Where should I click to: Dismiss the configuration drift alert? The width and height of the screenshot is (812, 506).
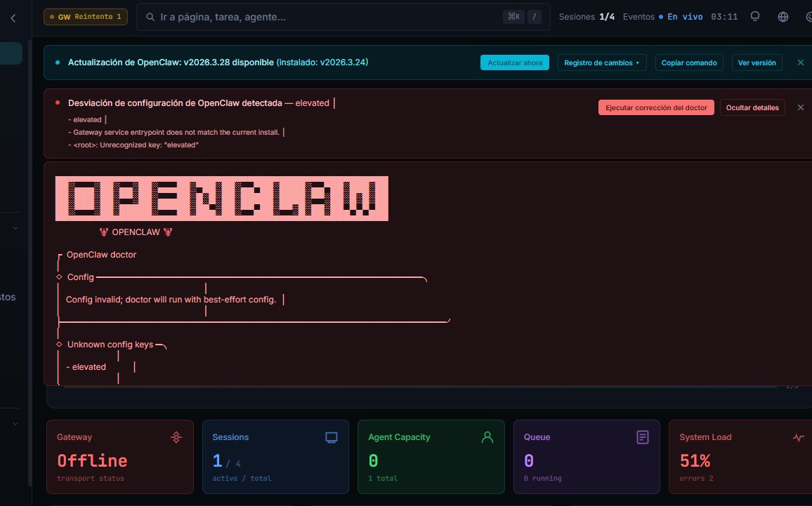click(801, 107)
